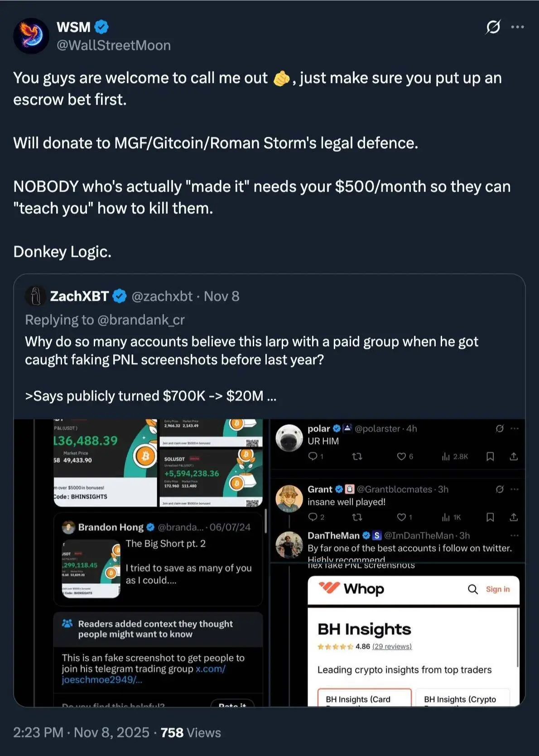539x756 pixels.
Task: Click WSM's blue verified badge
Action: coord(101,27)
